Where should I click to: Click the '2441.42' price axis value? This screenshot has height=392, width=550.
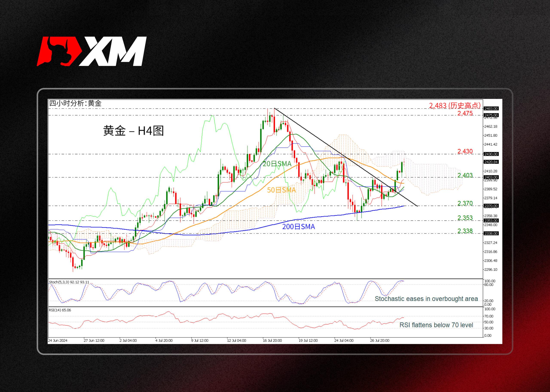(491, 144)
